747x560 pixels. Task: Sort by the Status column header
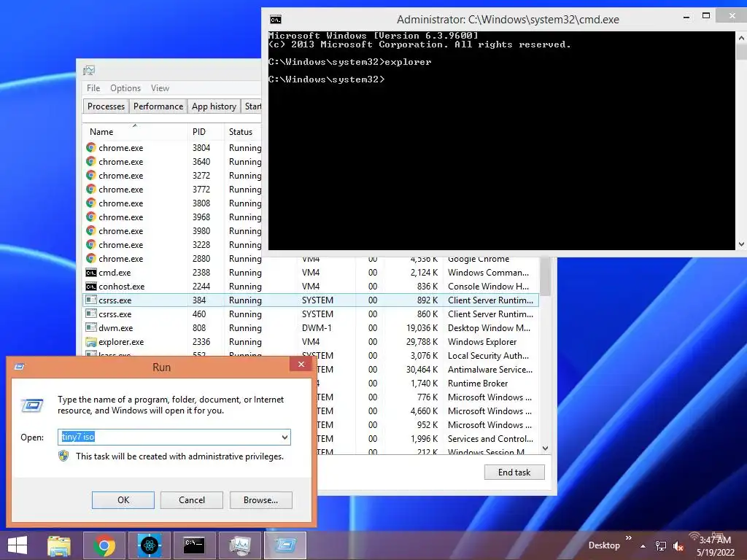[243, 132]
